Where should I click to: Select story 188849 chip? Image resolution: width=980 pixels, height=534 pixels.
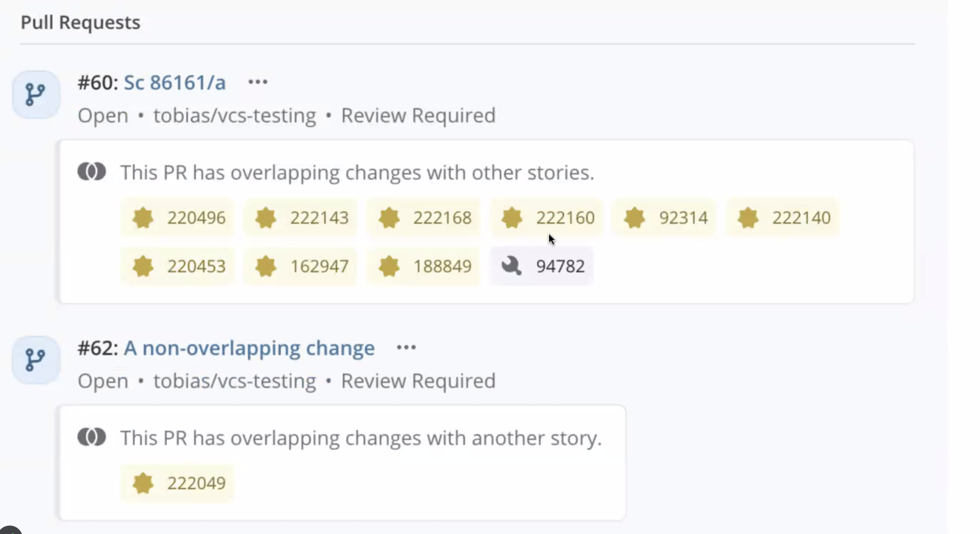(x=424, y=266)
